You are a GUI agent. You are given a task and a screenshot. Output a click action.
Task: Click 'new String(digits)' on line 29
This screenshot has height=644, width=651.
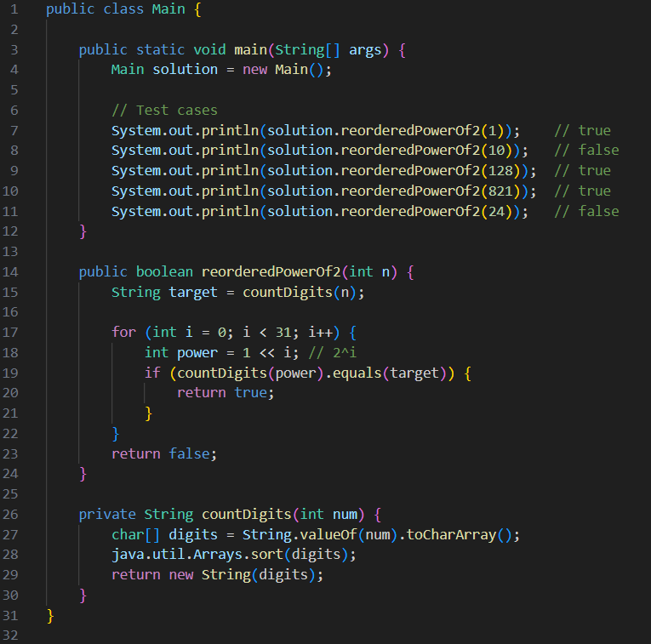[242, 575]
